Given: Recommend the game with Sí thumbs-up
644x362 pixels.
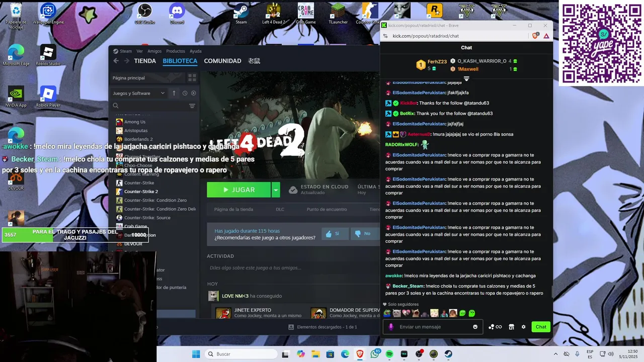Looking at the screenshot, I should coord(335,233).
